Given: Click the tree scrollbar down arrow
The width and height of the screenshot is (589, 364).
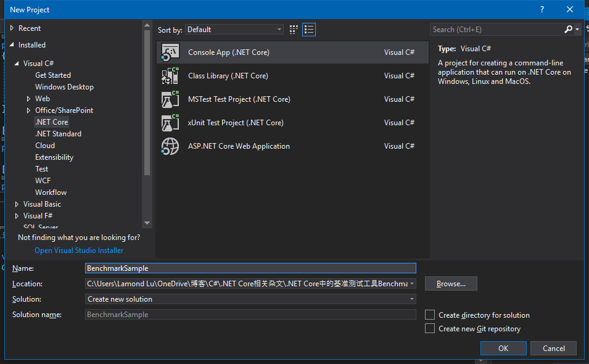Looking at the screenshot, I should pyautogui.click(x=147, y=223).
